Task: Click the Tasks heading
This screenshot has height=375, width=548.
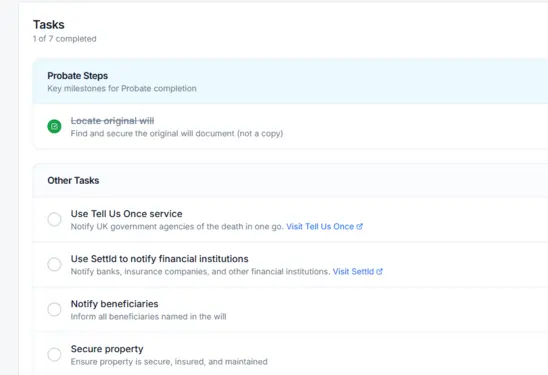Action: coord(49,25)
